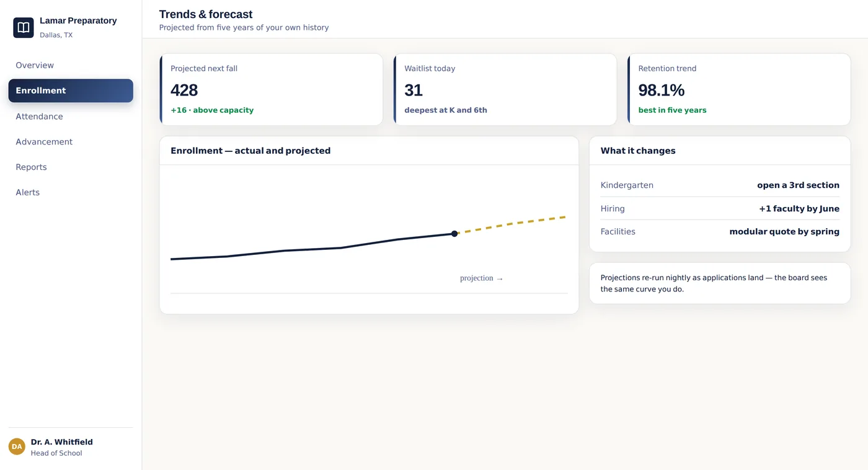The image size is (868, 470).
Task: Click the Dr. A. Whitfield profile name
Action: (62, 442)
